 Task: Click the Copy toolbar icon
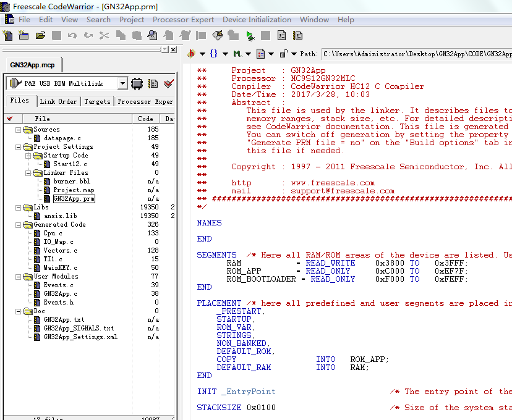point(121,35)
